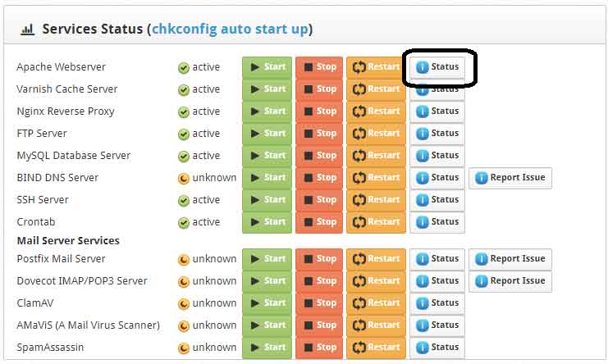Viewport: 608px width, 364px height.
Task: Start the AMaViS mail virus scanner
Action: point(267,325)
